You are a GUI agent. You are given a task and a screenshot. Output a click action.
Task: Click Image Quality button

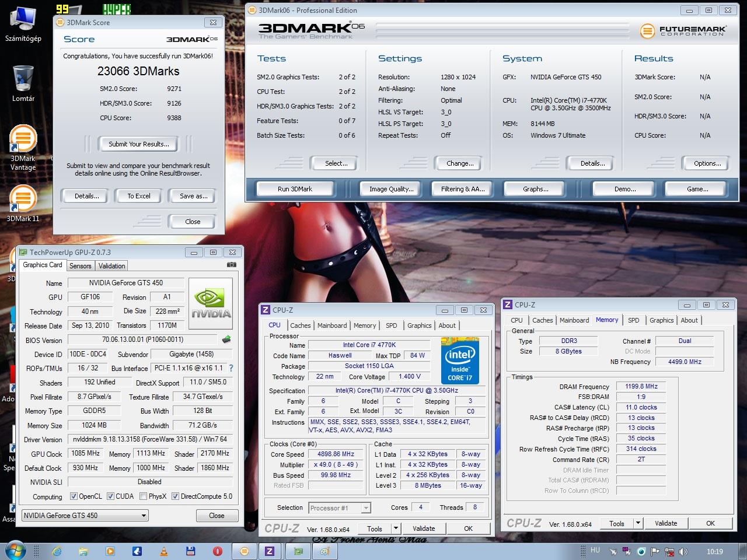pos(391,189)
